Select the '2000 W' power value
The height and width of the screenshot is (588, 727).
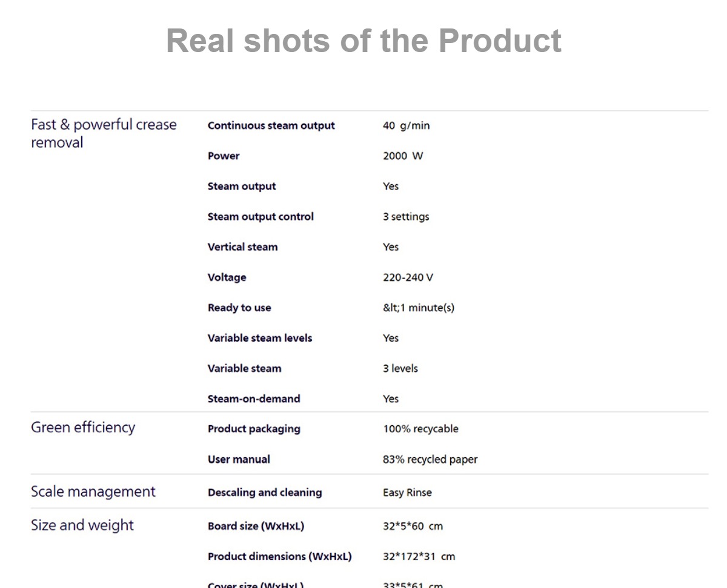point(403,156)
